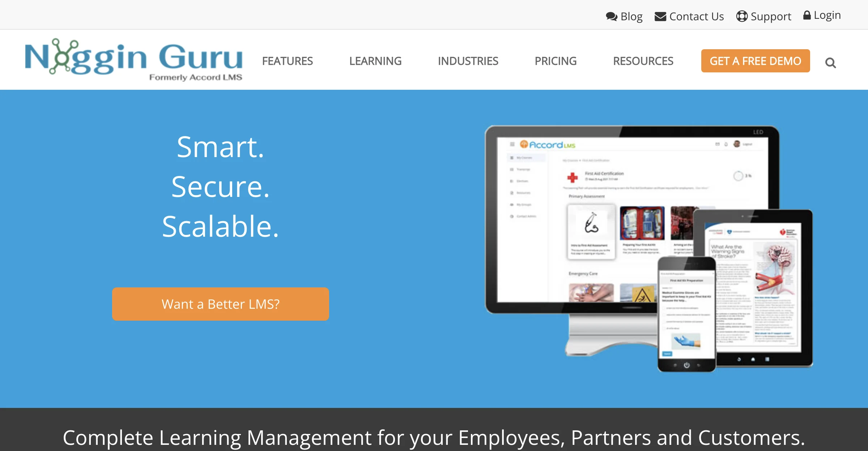This screenshot has height=451, width=868.
Task: Click the Support globe icon
Action: [x=743, y=15]
